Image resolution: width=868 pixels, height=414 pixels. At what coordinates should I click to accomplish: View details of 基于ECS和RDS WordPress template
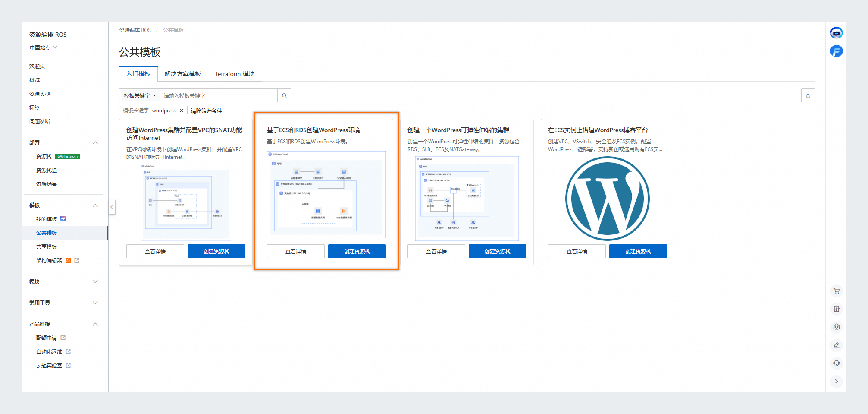point(296,251)
